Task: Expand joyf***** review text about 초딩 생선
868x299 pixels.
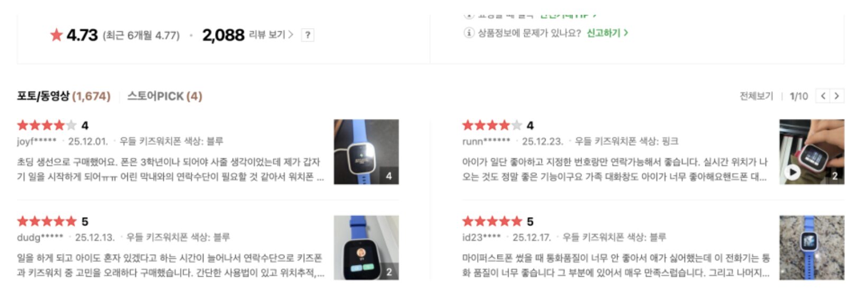Action: click(x=169, y=169)
